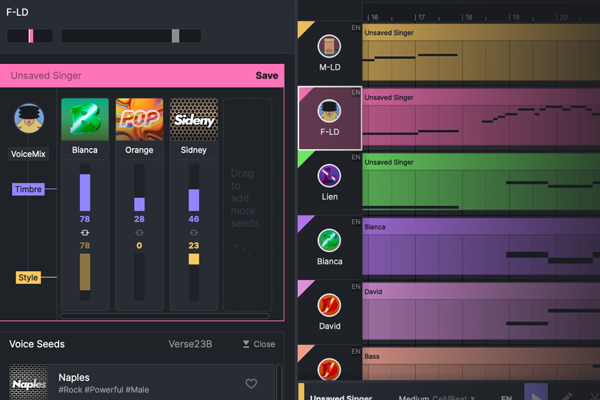Save the Unsaved Singer preset

[267, 75]
